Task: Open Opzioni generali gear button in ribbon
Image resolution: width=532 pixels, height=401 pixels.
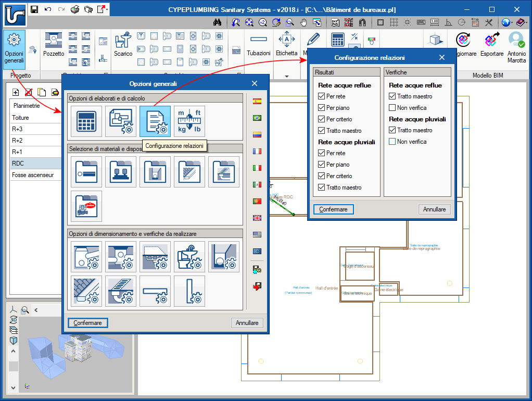Action: (x=14, y=49)
